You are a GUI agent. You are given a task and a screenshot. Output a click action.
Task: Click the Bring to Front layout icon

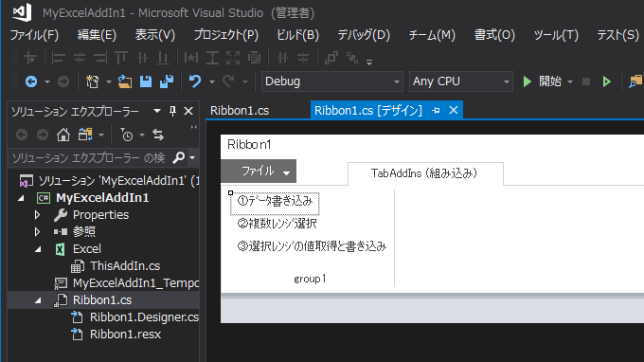331,59
